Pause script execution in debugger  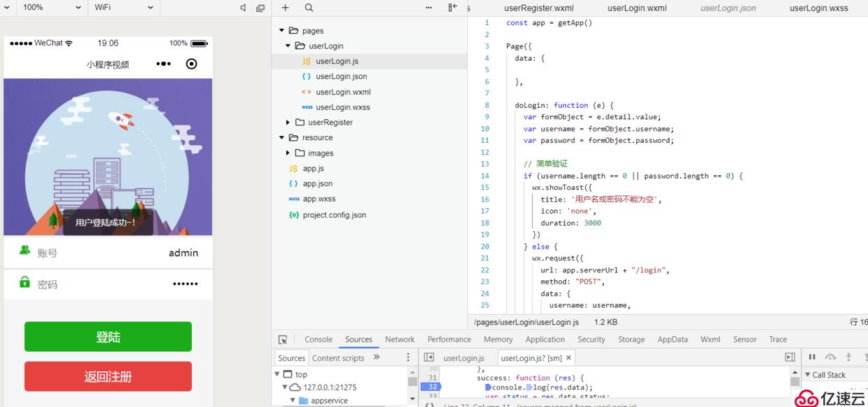click(812, 357)
